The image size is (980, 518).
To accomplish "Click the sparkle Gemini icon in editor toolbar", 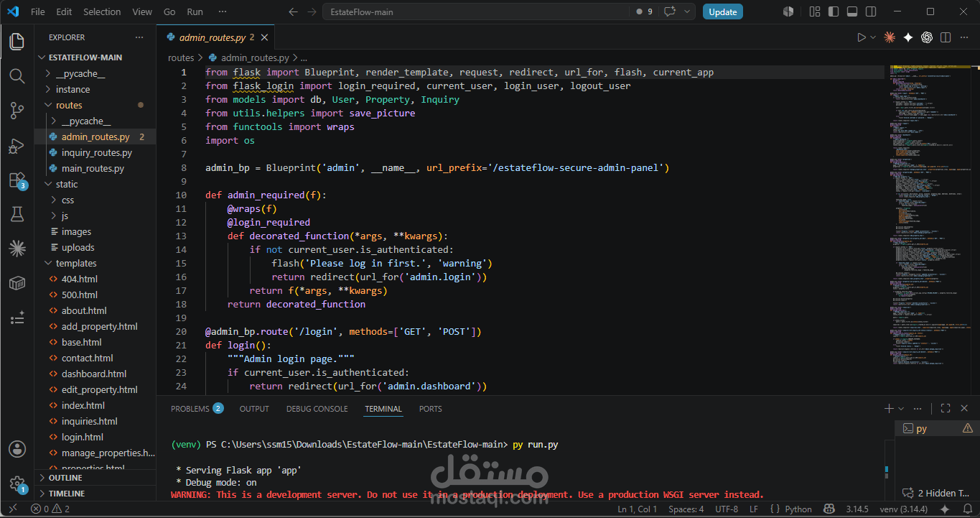I will pos(908,37).
